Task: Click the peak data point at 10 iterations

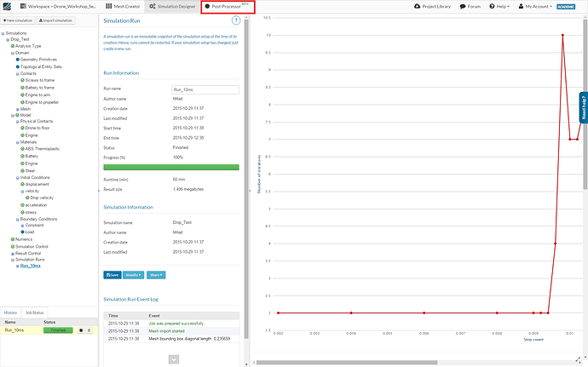Action: point(562,35)
